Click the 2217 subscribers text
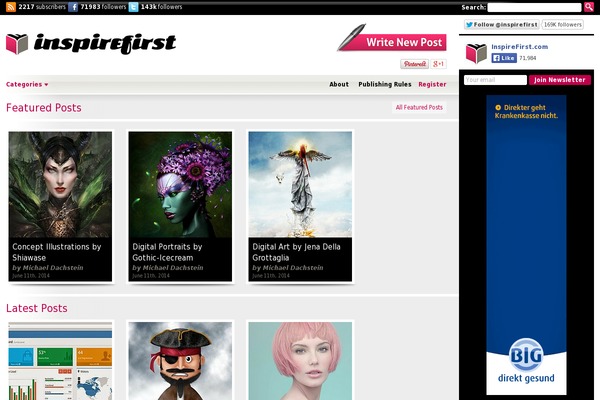The width and height of the screenshot is (600, 400). pyautogui.click(x=42, y=7)
